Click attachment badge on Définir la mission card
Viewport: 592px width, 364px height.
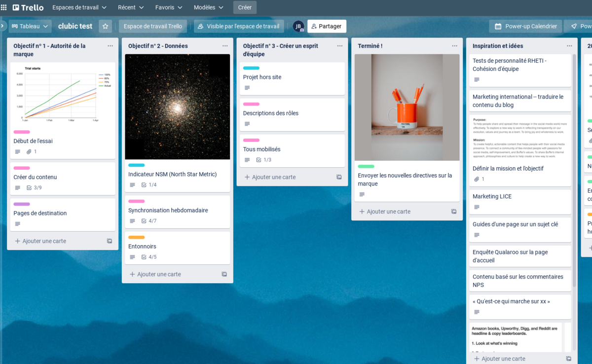click(479, 179)
